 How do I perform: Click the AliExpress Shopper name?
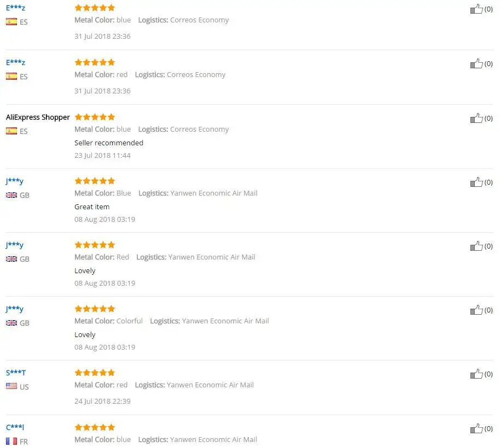click(x=38, y=117)
